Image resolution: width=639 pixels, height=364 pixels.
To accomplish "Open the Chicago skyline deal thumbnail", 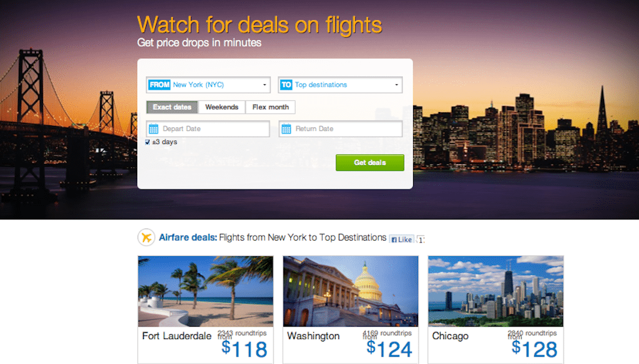I will pyautogui.click(x=496, y=291).
